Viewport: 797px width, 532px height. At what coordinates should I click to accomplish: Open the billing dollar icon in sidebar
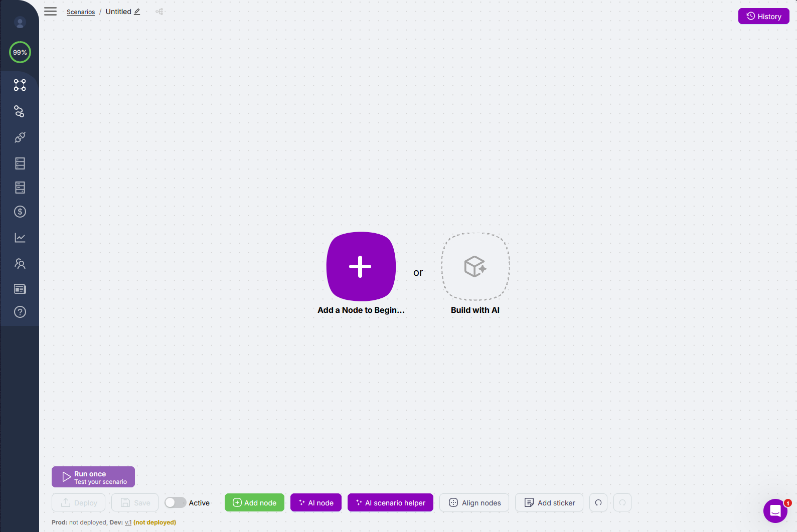[x=20, y=212]
